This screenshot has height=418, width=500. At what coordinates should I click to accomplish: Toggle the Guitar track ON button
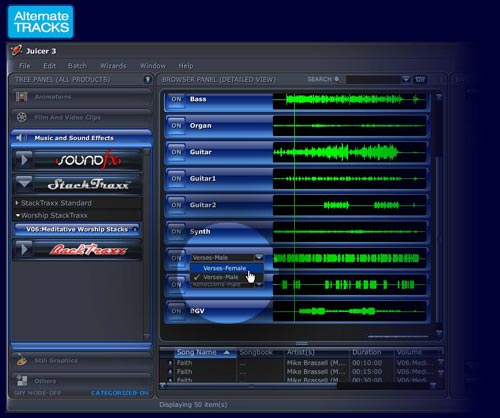pyautogui.click(x=176, y=152)
